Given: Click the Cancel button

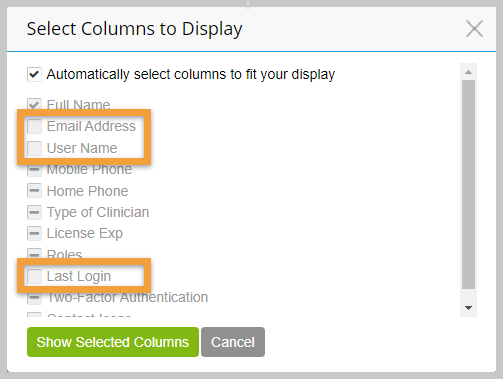Looking at the screenshot, I should [233, 342].
